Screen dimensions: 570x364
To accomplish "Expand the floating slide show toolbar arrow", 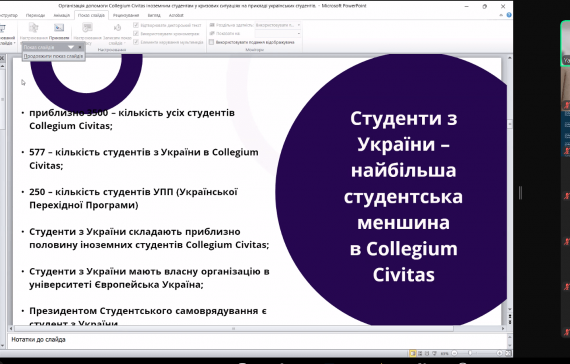I will coord(71,47).
